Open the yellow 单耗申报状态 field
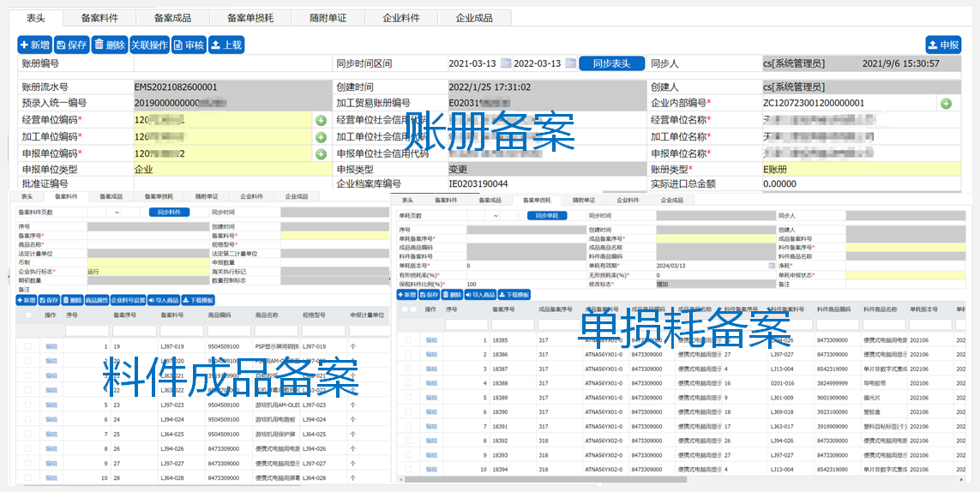 point(905,275)
